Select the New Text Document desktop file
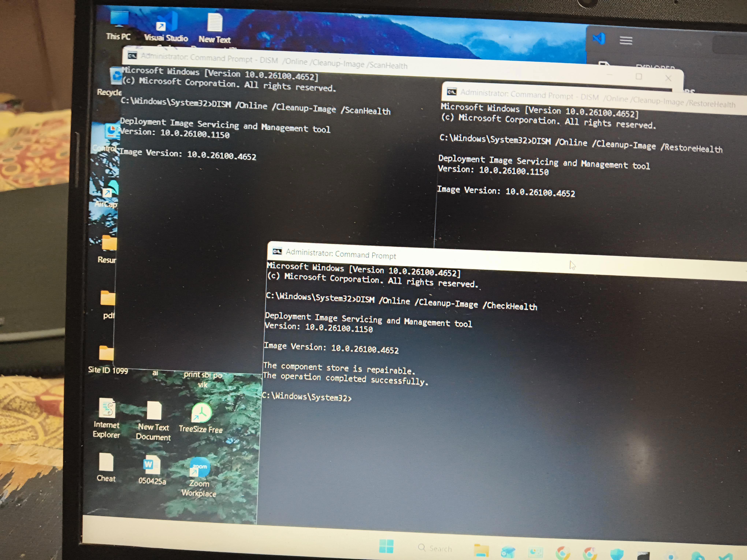This screenshot has width=747, height=560. (x=154, y=421)
